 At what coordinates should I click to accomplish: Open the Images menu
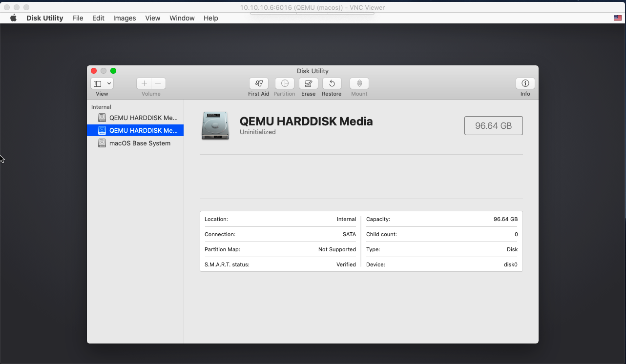[125, 18]
